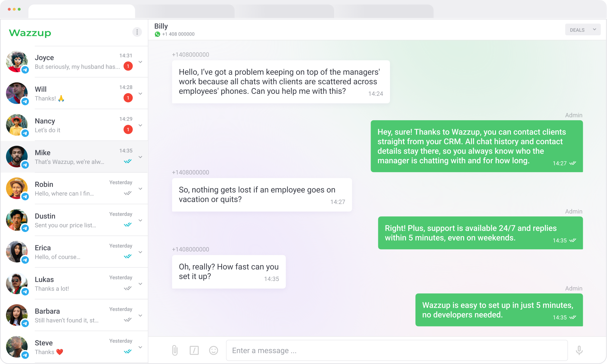
Task: Open the three-dot menu beside Wazzup logo
Action: pos(137,32)
